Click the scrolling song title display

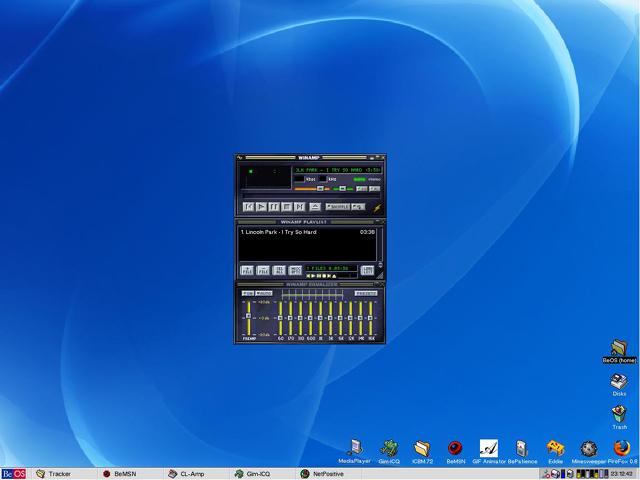338,170
